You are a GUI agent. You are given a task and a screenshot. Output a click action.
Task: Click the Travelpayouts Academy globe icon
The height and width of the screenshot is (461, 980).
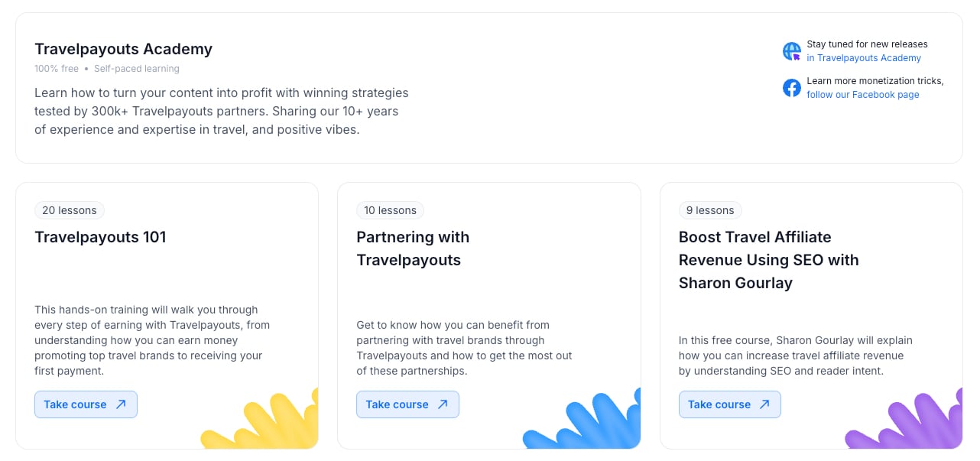pos(792,51)
